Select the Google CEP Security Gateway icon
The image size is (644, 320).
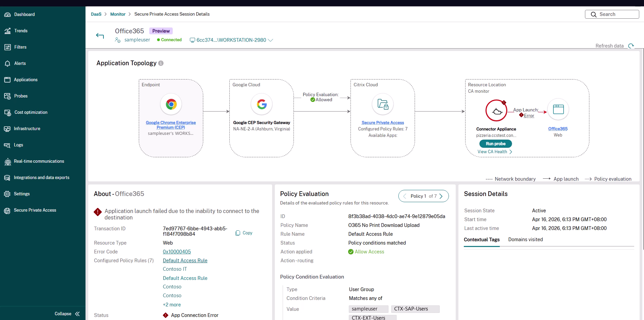pyautogui.click(x=262, y=104)
